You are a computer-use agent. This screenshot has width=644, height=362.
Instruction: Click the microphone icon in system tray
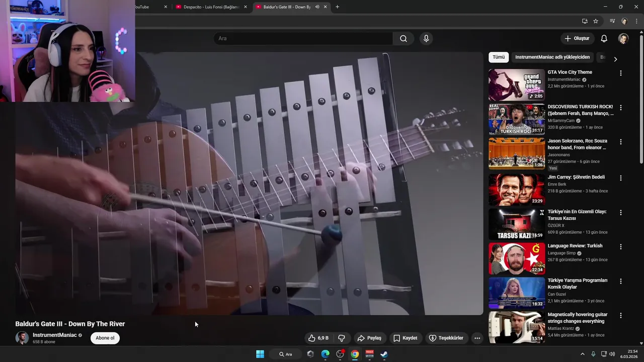pos(593,354)
